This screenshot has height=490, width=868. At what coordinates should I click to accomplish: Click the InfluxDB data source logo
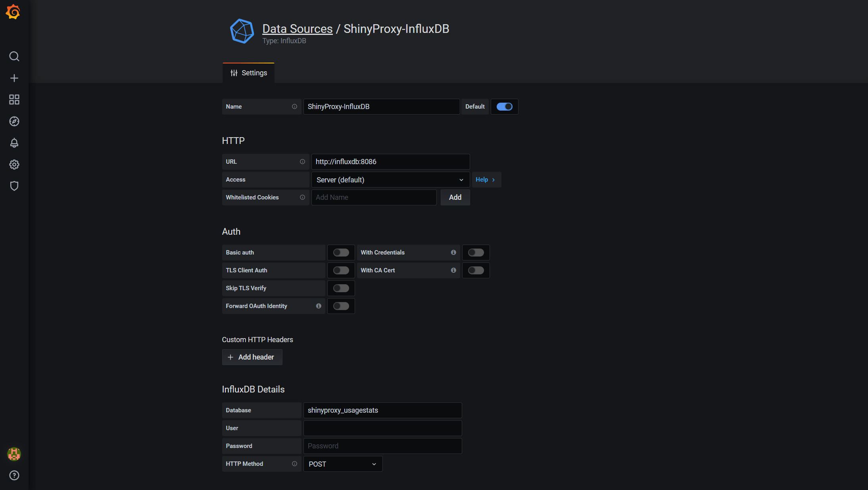click(x=242, y=31)
